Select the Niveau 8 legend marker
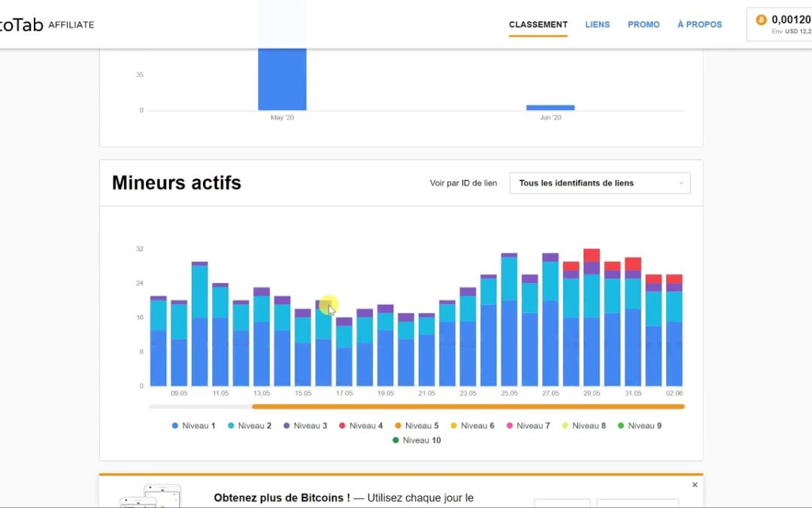This screenshot has width=812, height=508. (567, 425)
